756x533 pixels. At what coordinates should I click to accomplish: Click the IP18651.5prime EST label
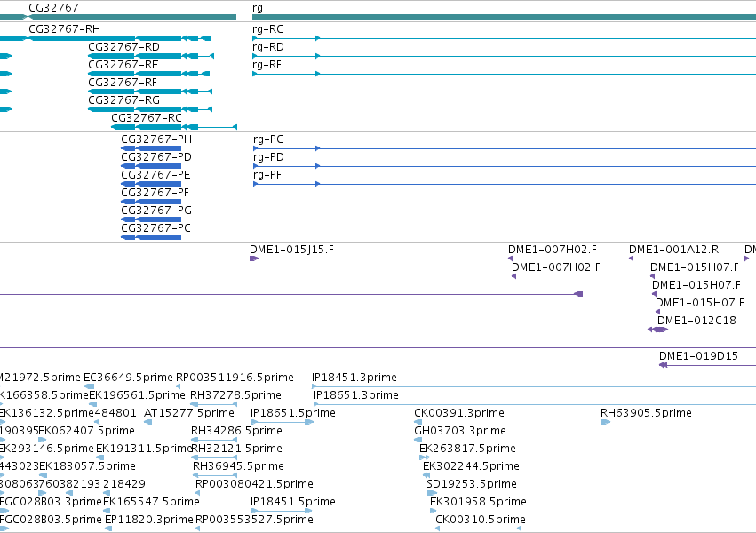coord(293,413)
